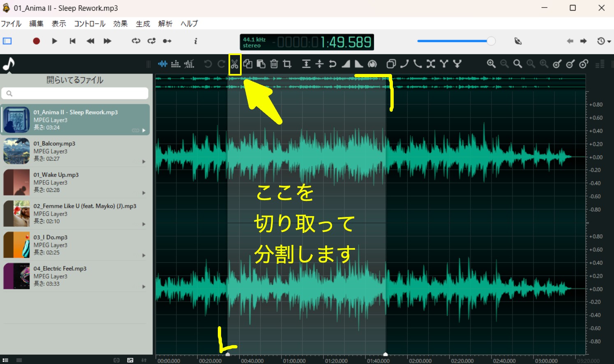The width and height of the screenshot is (614, 364).
Task: Click the 44.1 kHz stereo time display
Action: pos(307,42)
